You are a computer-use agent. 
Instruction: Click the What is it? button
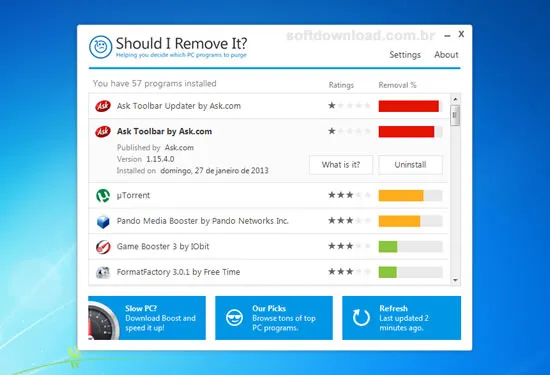[x=341, y=165]
